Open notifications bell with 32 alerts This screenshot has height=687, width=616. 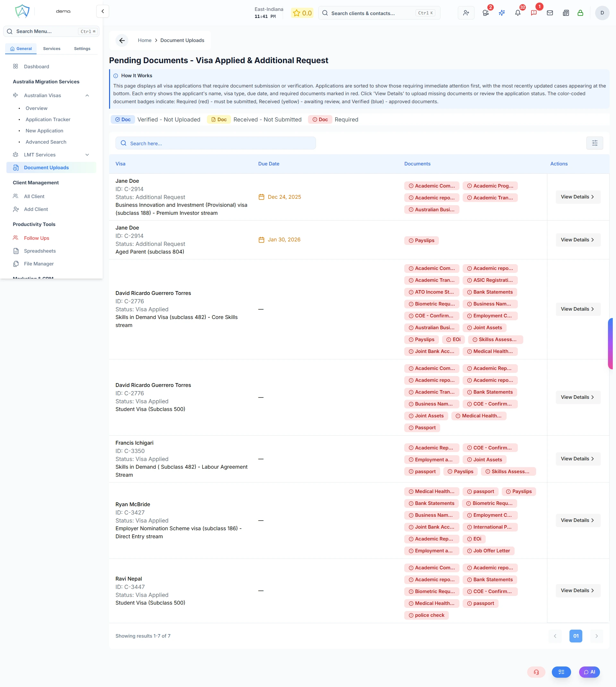[518, 13]
